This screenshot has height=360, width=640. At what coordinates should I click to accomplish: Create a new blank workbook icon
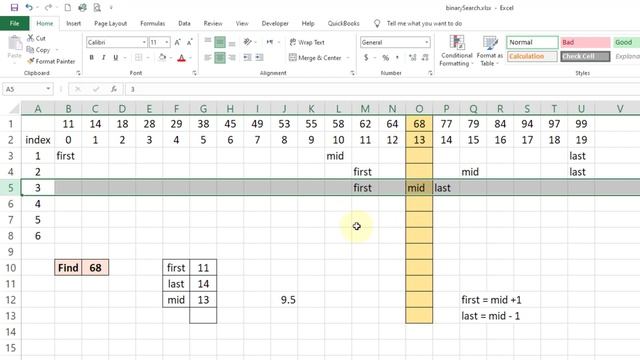click(68, 7)
